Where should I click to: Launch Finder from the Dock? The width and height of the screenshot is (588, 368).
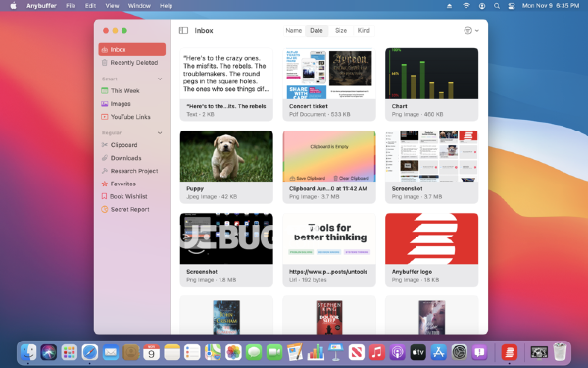pos(28,352)
